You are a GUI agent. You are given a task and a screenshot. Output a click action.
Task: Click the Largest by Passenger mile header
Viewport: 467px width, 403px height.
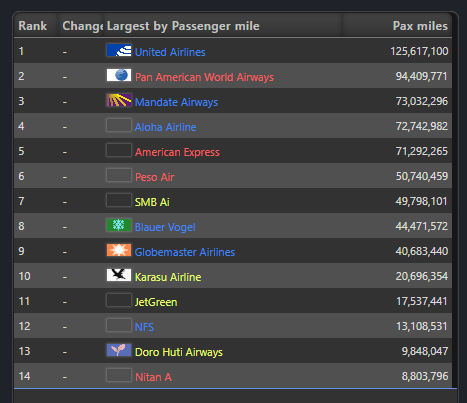pyautogui.click(x=183, y=26)
